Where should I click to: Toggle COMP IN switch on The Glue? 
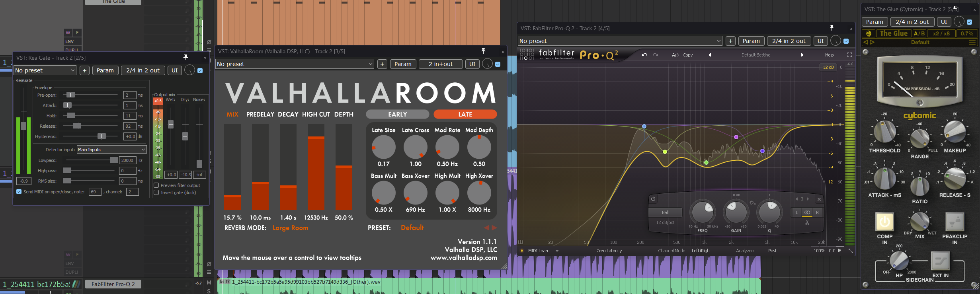coord(884,222)
